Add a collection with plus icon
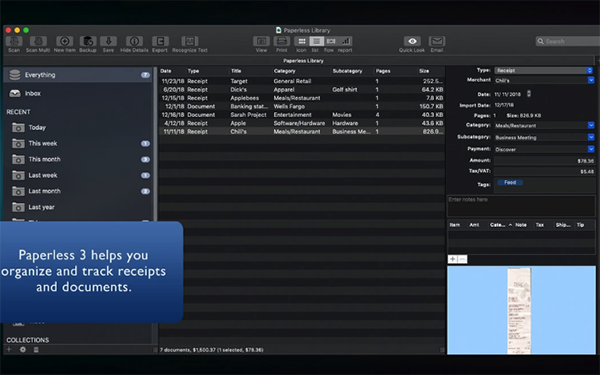Viewport: 600px width, 375px height. pos(9,349)
